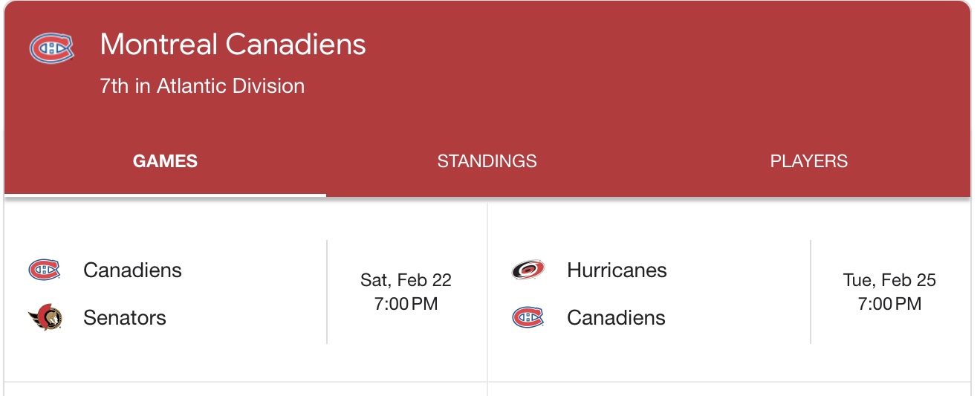Viewport: 980px width, 396px height.
Task: Show the PLAYERS tab
Action: click(808, 161)
